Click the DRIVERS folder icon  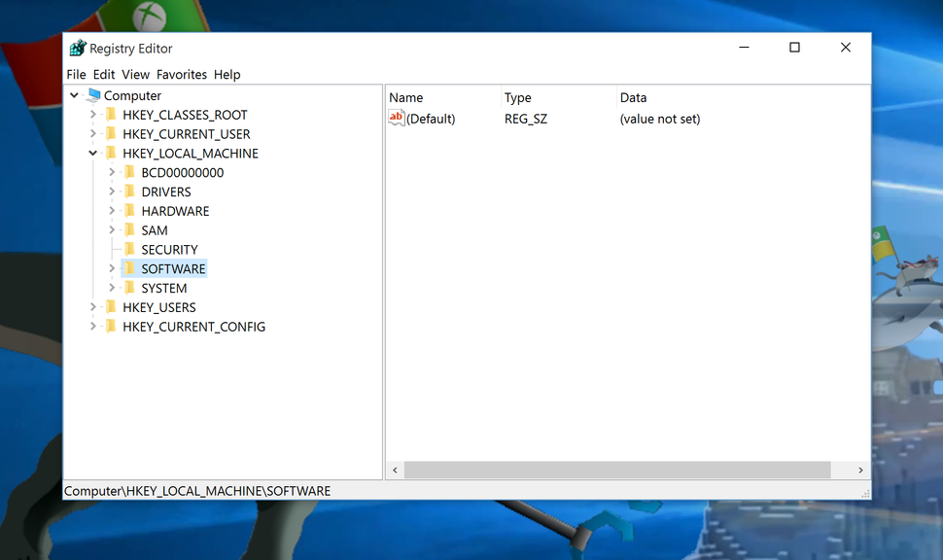130,192
